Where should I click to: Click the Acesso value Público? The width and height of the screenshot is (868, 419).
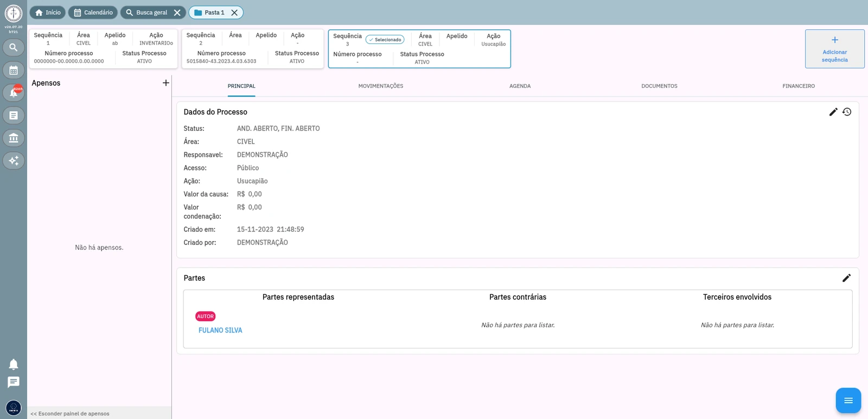coord(248,168)
